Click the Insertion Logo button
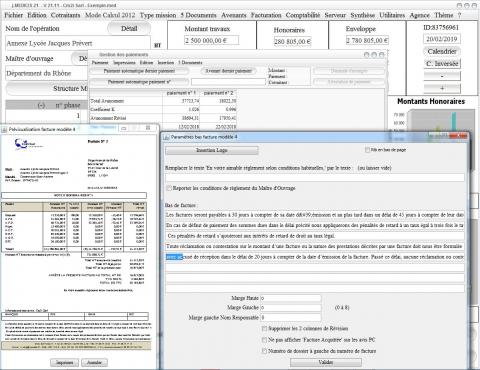Screen dimensions: 480x370 212,150
